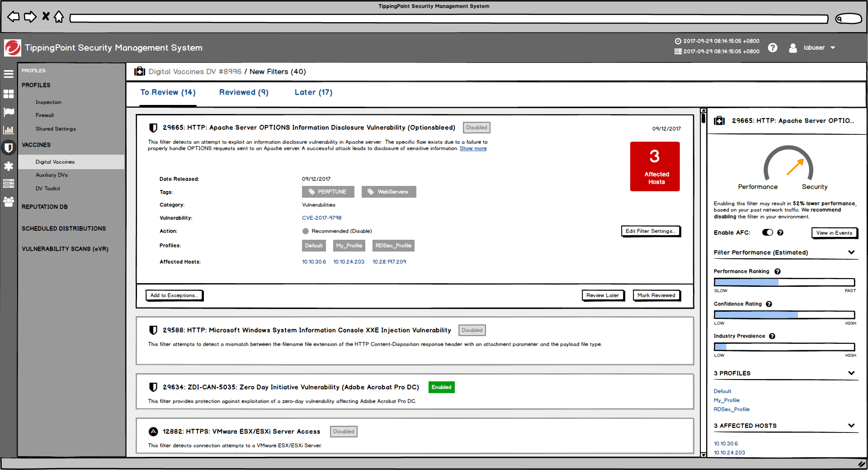The width and height of the screenshot is (868, 470).
Task: Open the server devices icon in sidebar
Action: [9, 184]
